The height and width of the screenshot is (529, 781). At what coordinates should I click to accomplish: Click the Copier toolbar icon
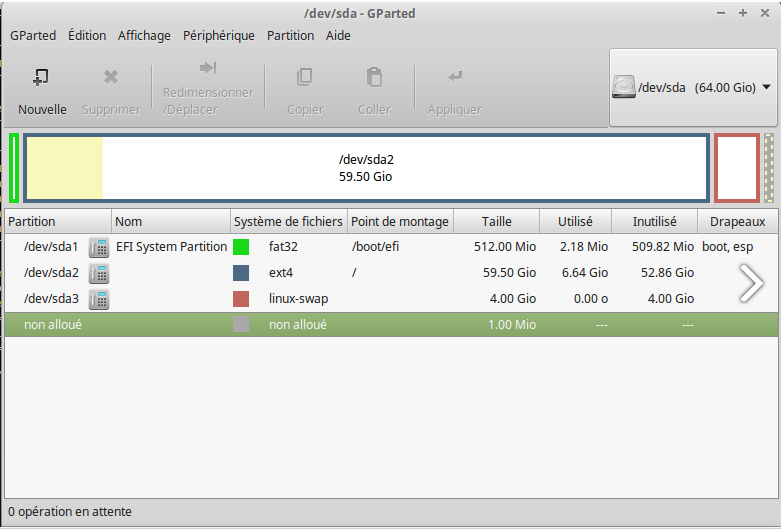[305, 77]
